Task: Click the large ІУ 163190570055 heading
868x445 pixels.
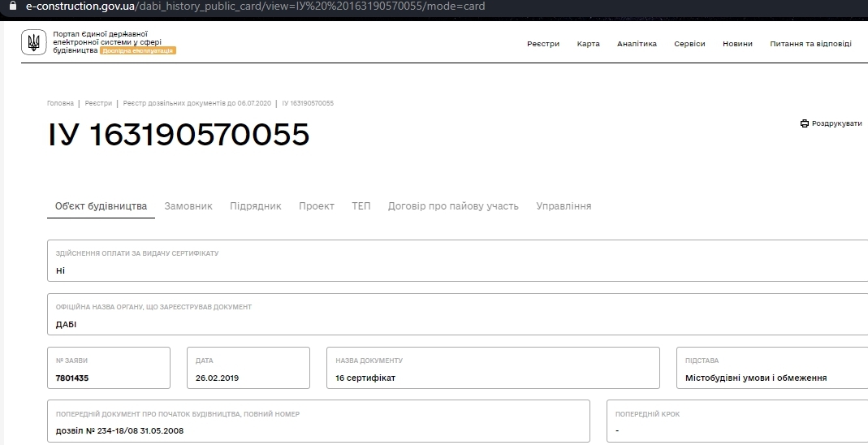Action: click(179, 135)
